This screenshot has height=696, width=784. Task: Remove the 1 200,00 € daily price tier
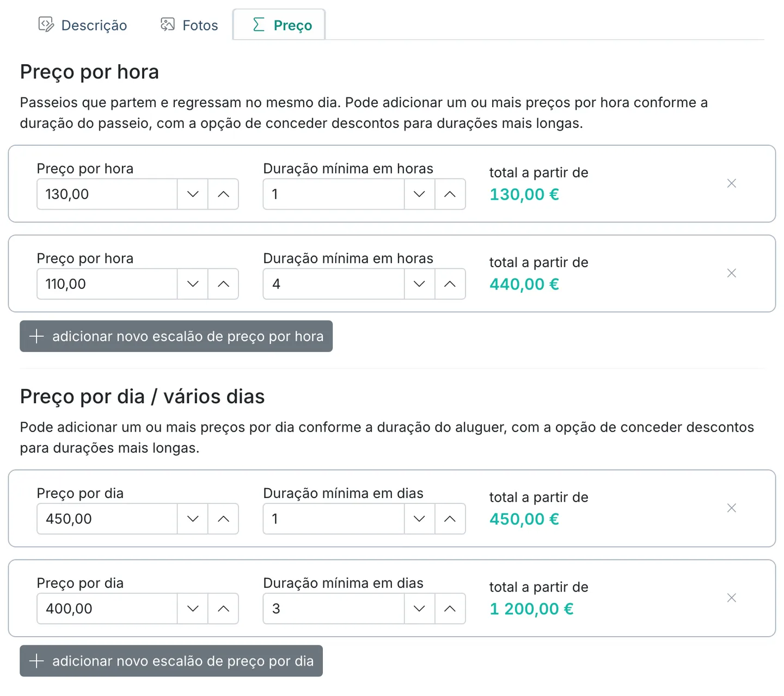(x=732, y=598)
